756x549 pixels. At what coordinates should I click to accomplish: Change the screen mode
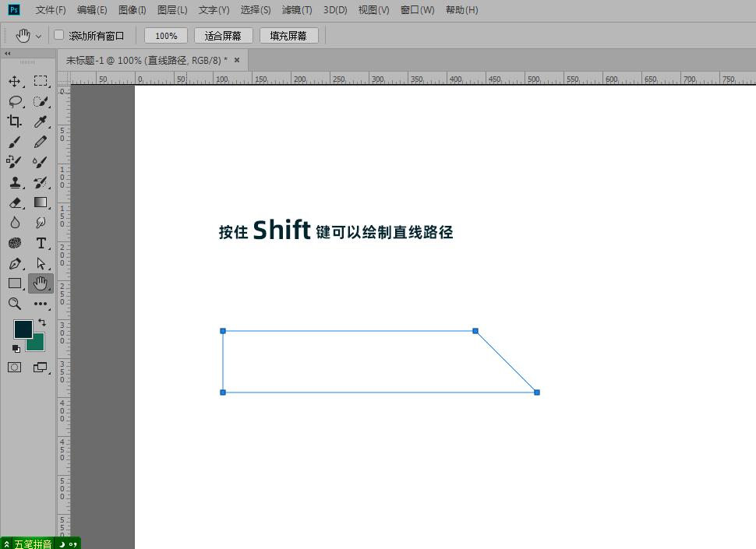[x=41, y=368]
